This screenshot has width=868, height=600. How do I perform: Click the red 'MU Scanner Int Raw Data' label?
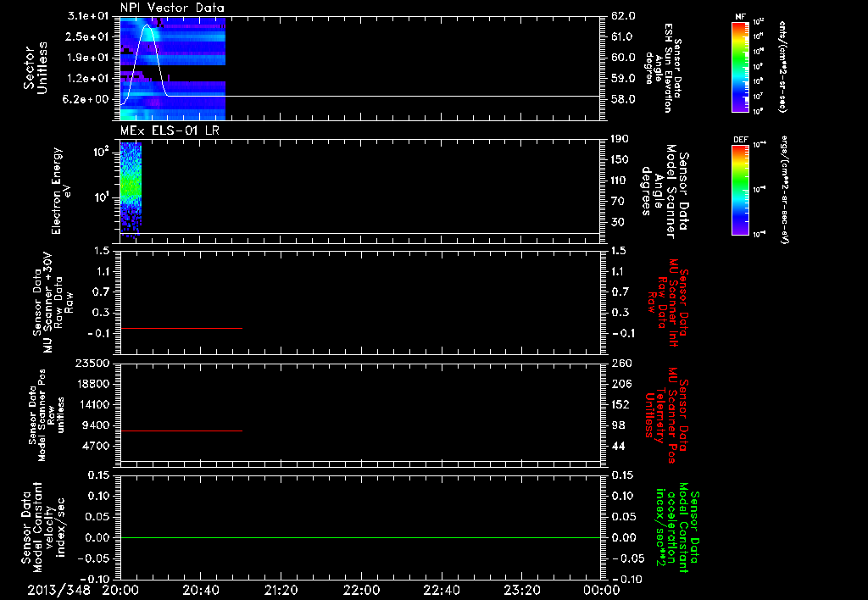(x=668, y=303)
